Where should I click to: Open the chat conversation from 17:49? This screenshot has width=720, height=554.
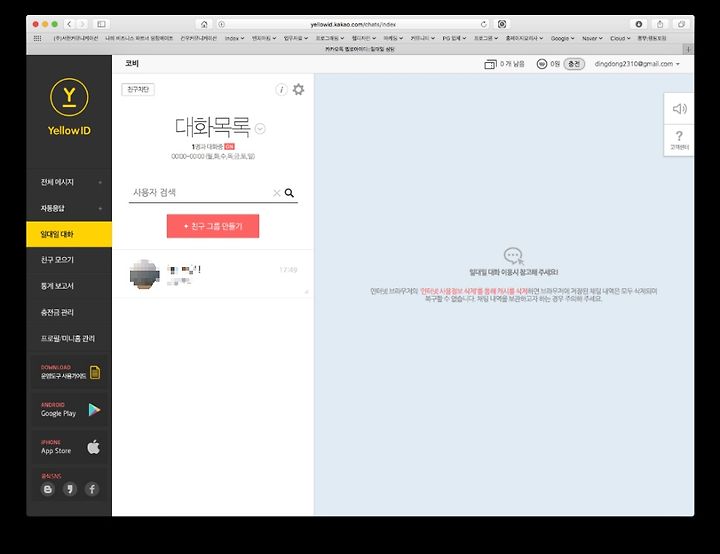[x=213, y=274]
